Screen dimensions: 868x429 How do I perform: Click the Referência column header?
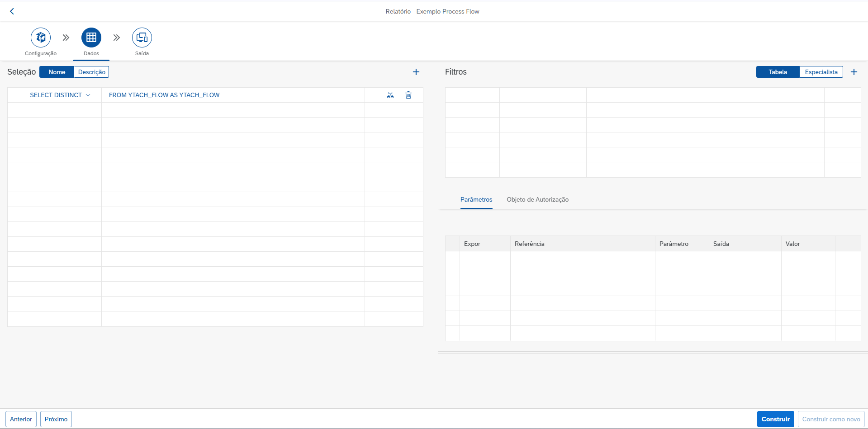click(583, 244)
